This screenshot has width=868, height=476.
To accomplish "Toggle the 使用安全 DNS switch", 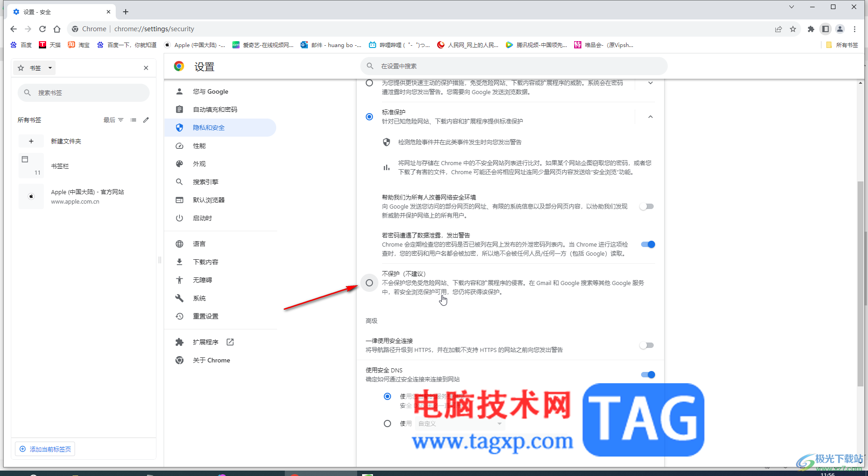I will pyautogui.click(x=648, y=375).
